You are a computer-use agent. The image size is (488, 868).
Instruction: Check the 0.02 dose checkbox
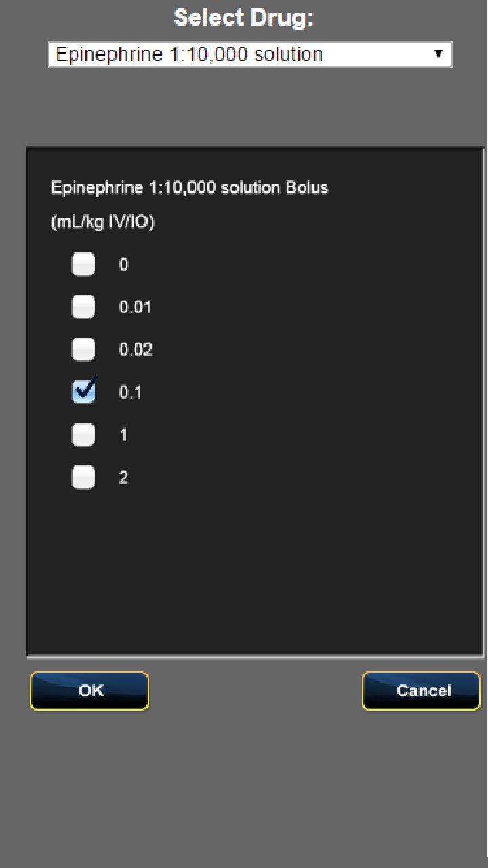pos(83,350)
